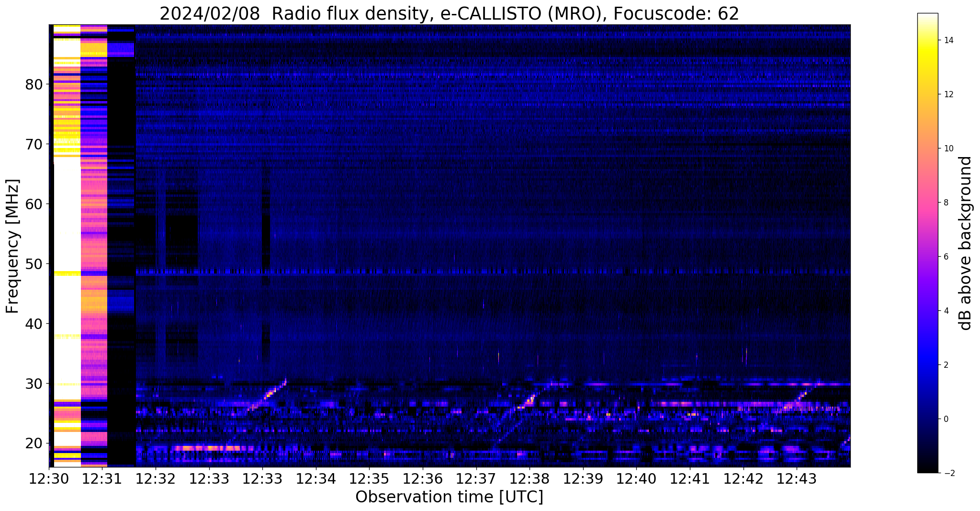
Task: Click the 12:42 time tick label
Action: (743, 478)
